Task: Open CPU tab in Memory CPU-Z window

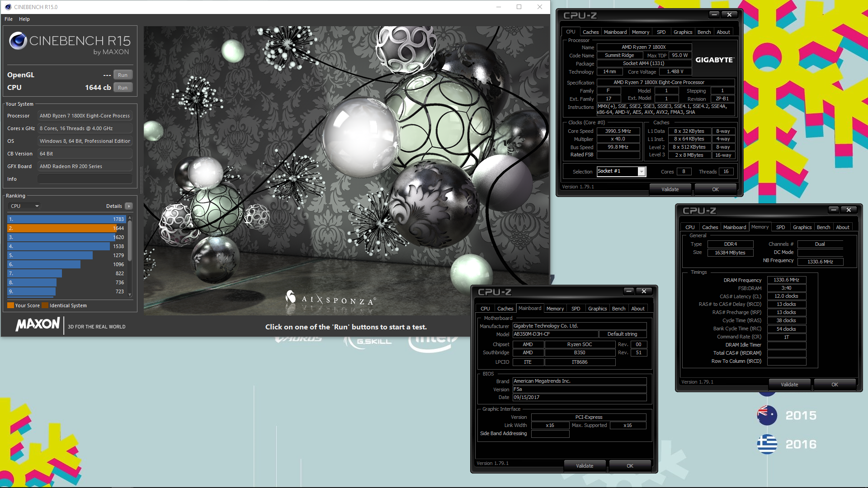Action: coord(690,227)
